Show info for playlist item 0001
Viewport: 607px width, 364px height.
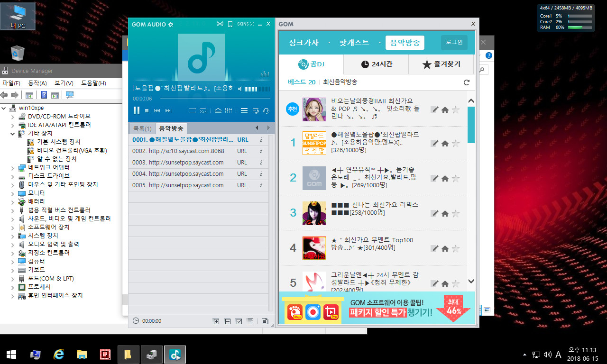261,140
